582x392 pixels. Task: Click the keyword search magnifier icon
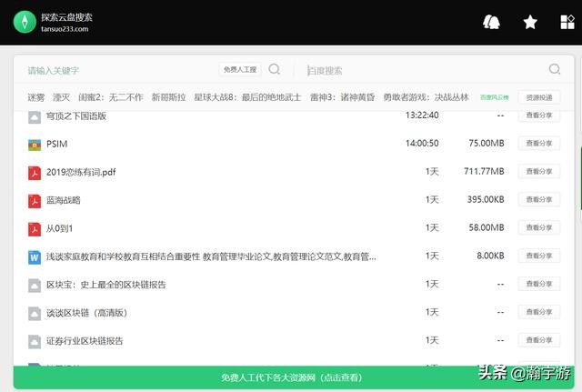(275, 69)
